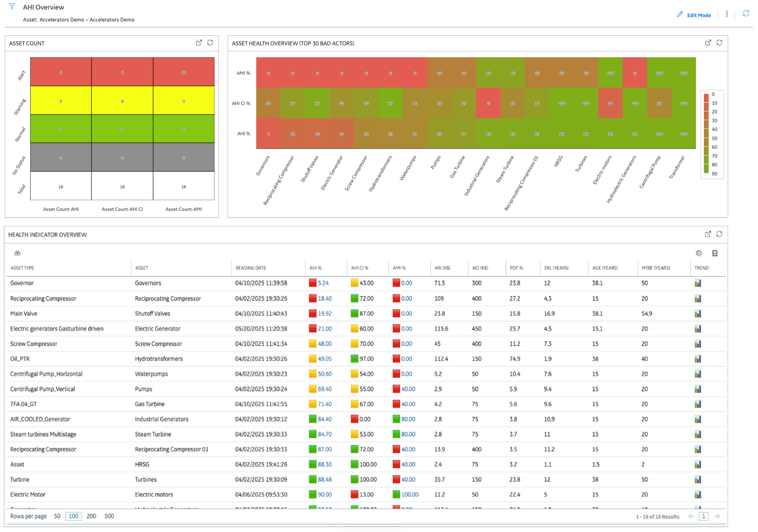Set rows per page to 50
758x532 pixels.
pos(57,516)
